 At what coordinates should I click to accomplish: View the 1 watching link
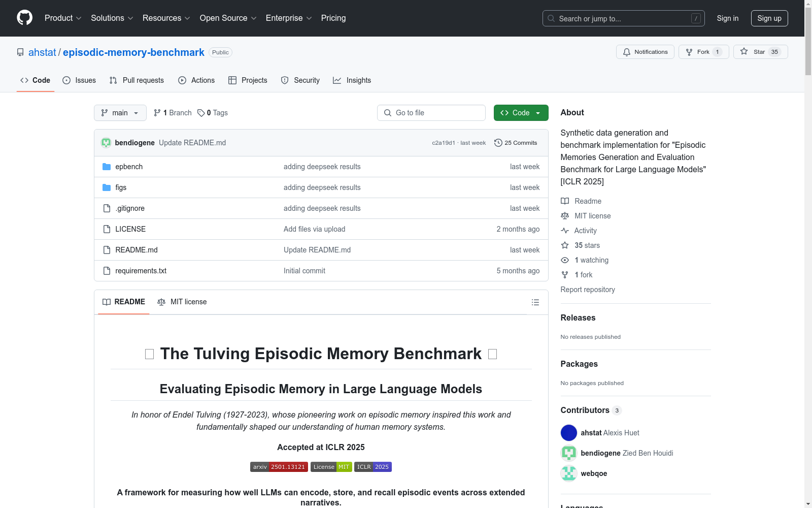585,260
